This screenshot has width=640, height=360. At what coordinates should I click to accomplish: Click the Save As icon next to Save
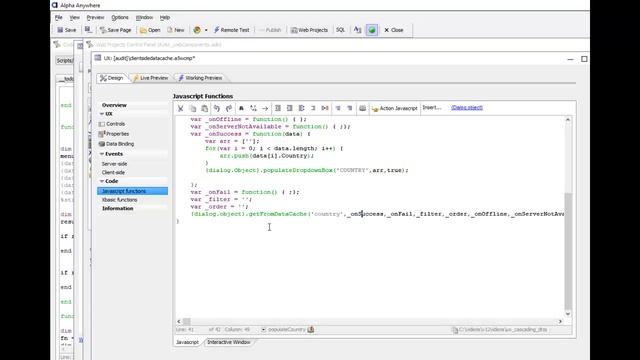pos(88,30)
